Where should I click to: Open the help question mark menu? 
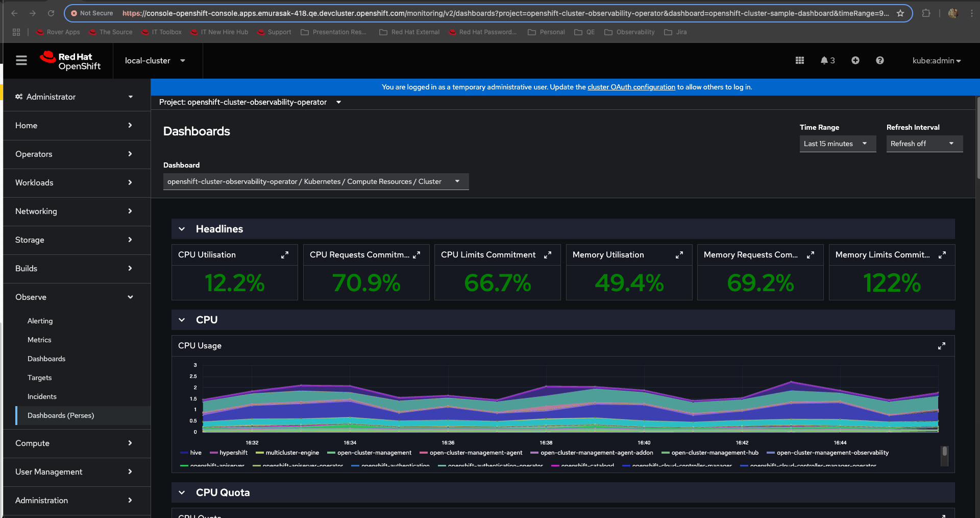coord(879,61)
